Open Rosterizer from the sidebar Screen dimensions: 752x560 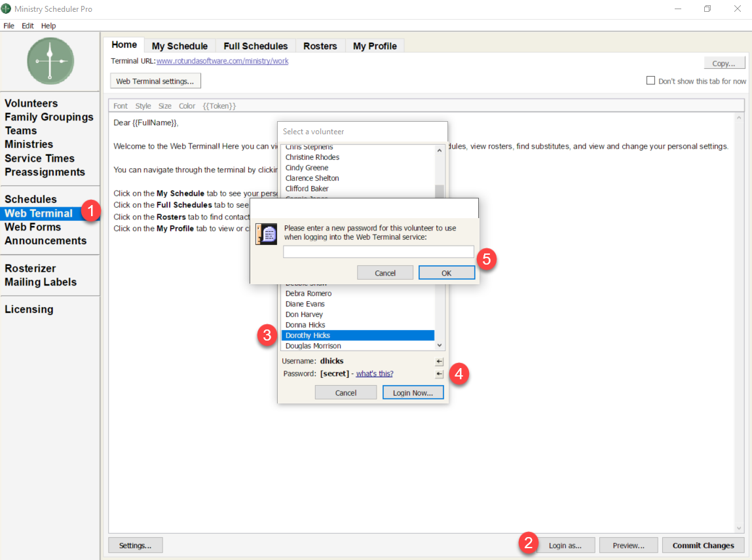click(x=30, y=269)
